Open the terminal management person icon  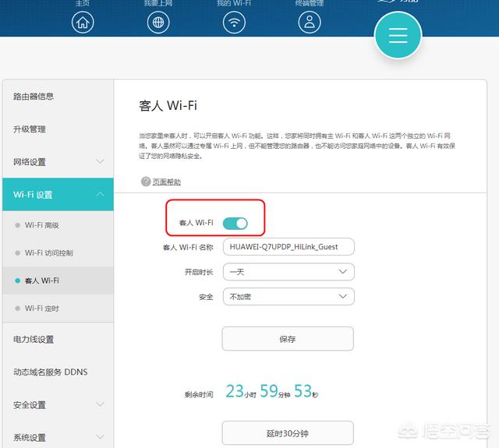tap(310, 23)
